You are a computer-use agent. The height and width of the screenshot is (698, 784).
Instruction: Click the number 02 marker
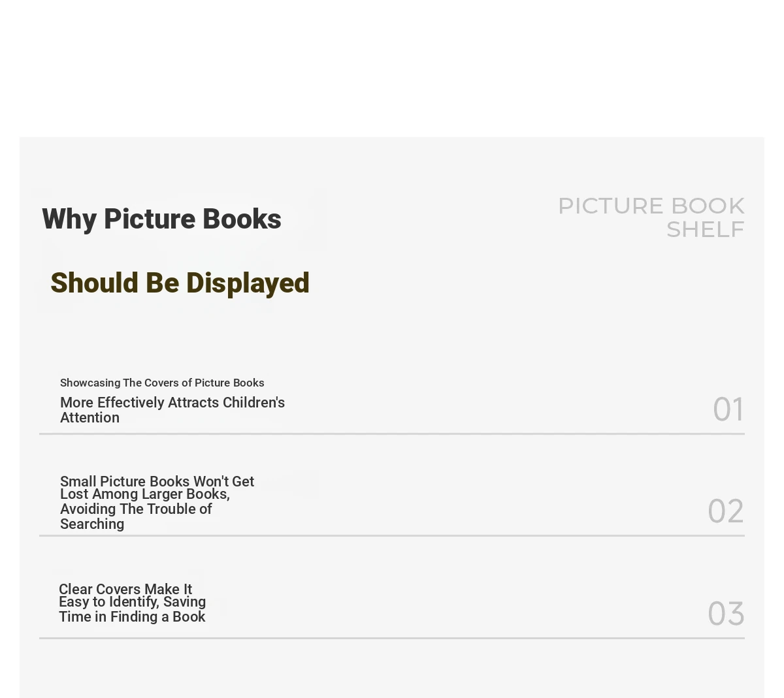point(726,511)
